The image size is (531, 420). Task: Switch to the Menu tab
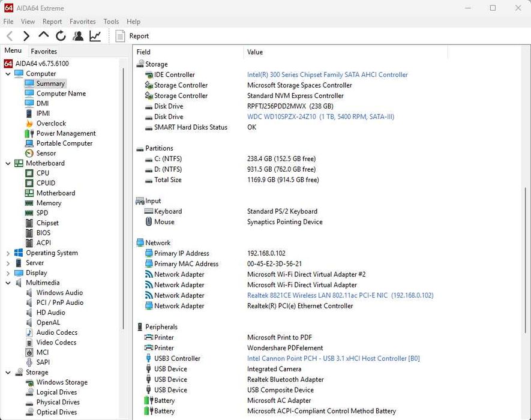pyautogui.click(x=13, y=50)
